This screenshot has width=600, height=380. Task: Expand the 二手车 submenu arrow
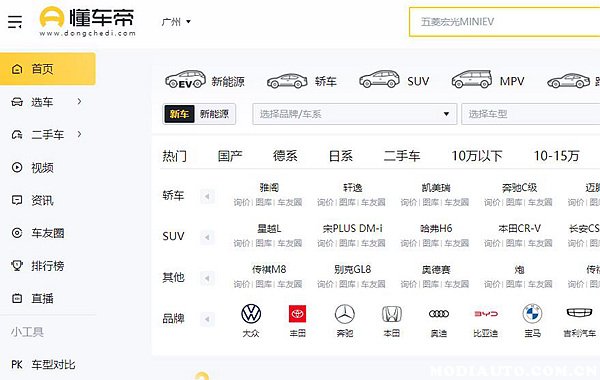tap(79, 134)
